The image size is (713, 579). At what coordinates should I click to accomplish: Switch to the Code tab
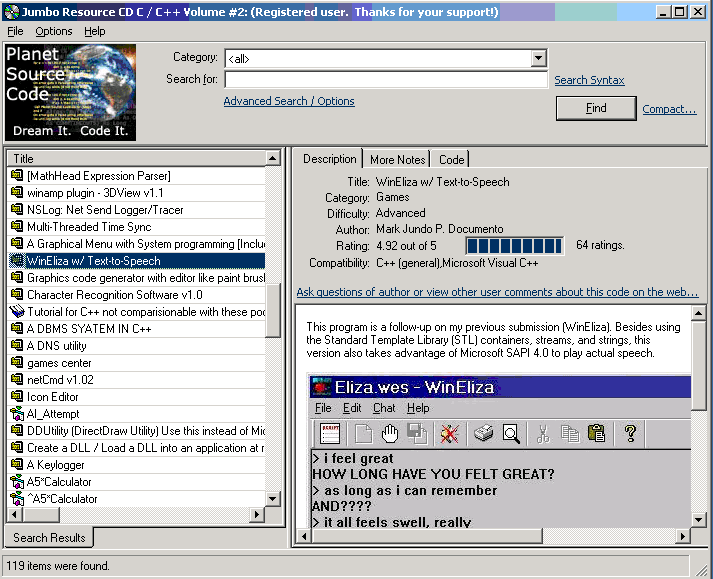pyautogui.click(x=451, y=160)
